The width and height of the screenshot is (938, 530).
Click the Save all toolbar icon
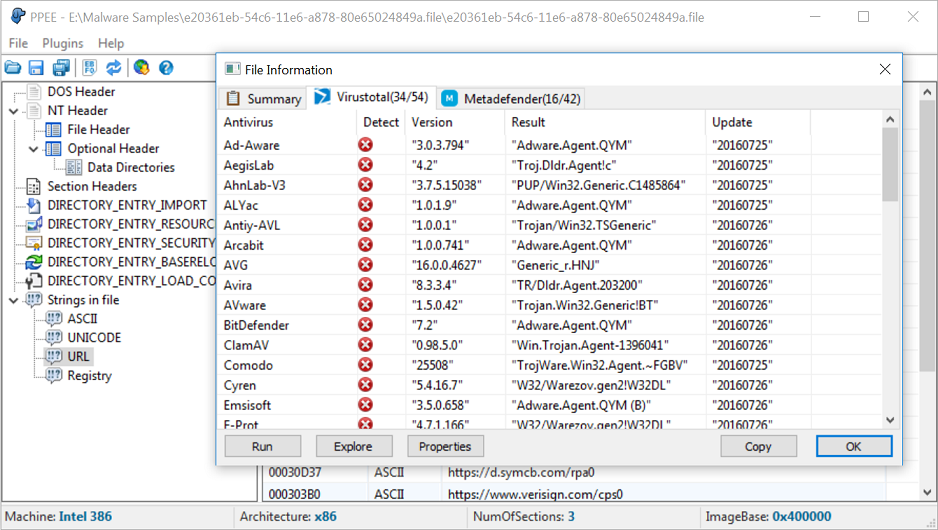coord(61,68)
